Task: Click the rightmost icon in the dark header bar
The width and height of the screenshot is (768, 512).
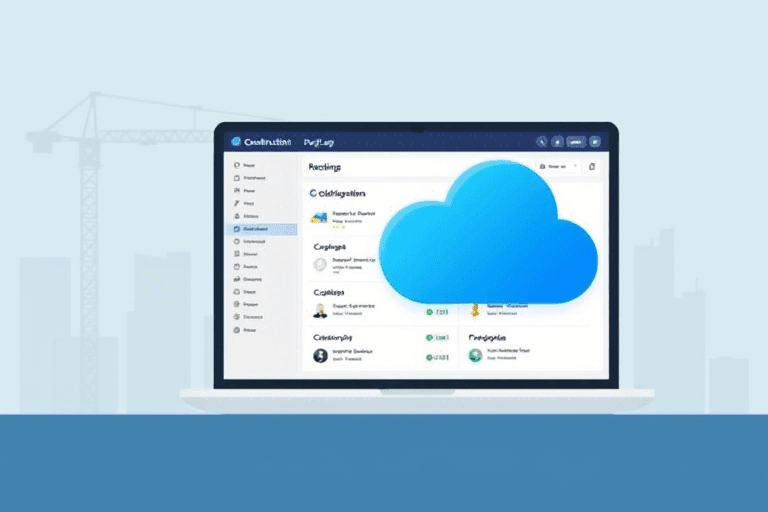Action: click(594, 142)
